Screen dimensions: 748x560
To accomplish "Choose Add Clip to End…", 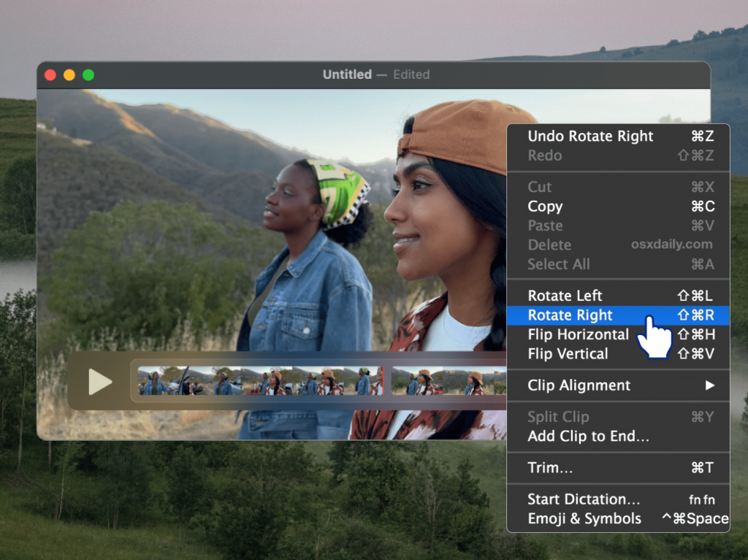I will pos(618,436).
